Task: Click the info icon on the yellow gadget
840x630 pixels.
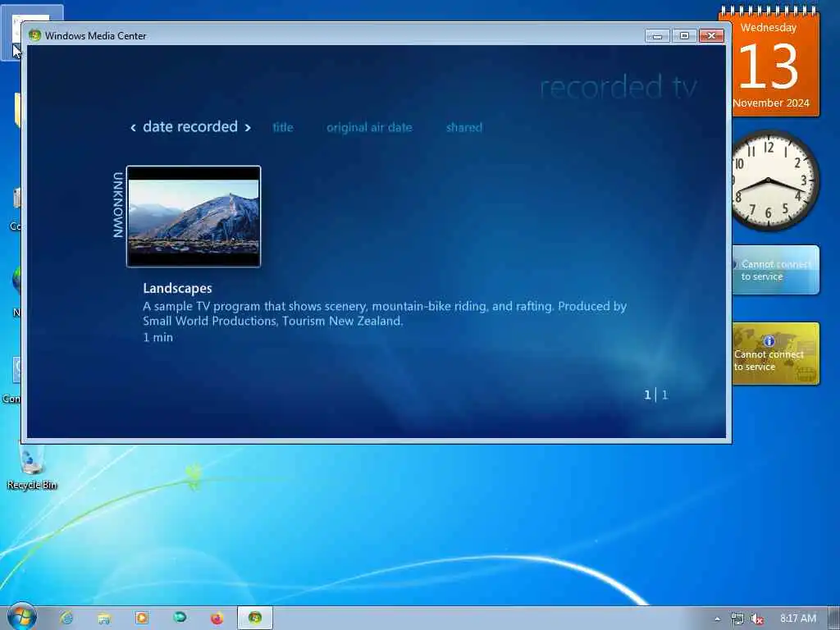Action: (x=769, y=340)
